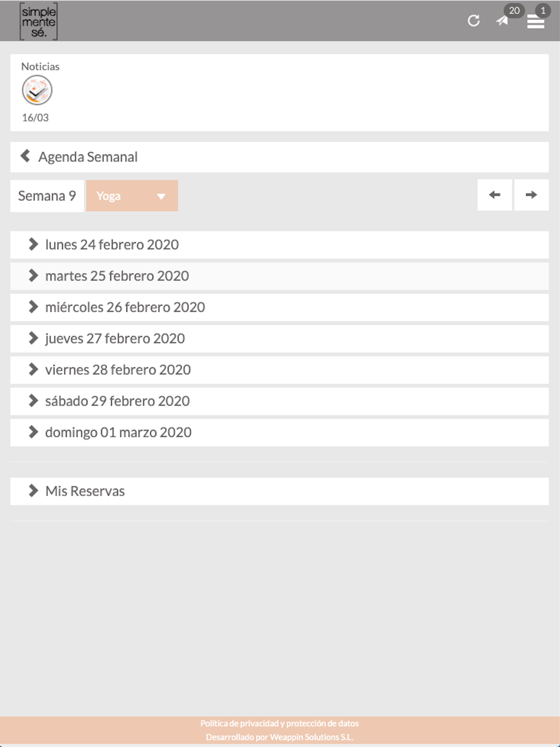Expand lunes 24 febrero 2020

coord(279,245)
